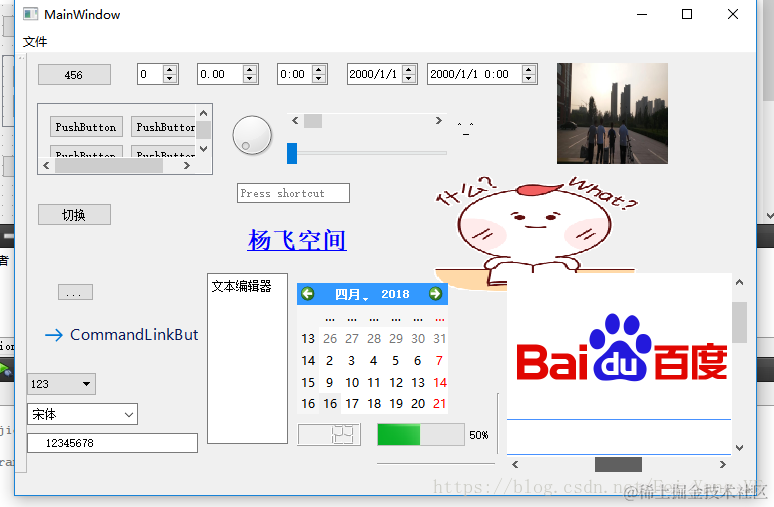
Task: Select calendar date 7
Action: tap(439, 361)
